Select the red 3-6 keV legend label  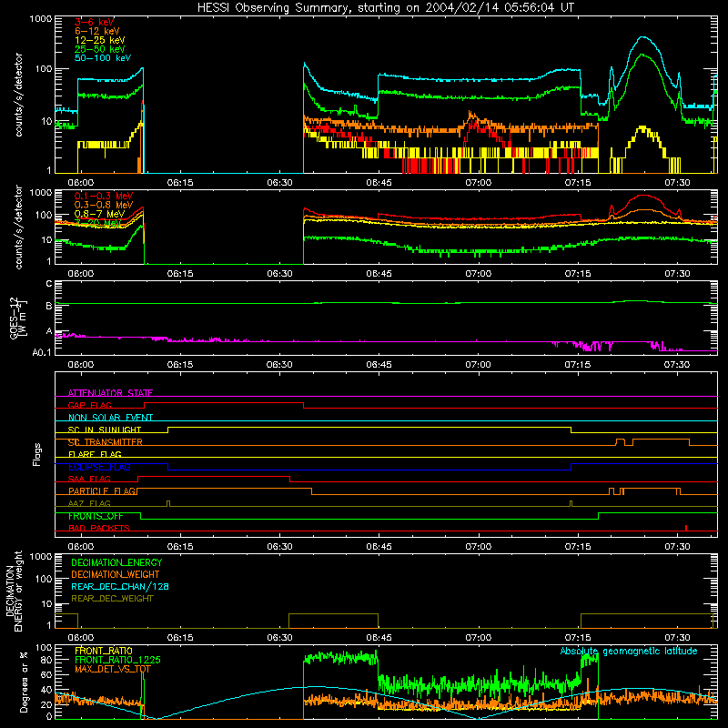click(94, 22)
